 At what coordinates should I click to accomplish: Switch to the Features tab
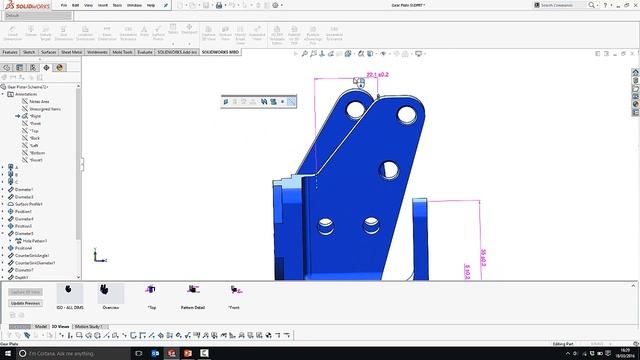[x=10, y=52]
